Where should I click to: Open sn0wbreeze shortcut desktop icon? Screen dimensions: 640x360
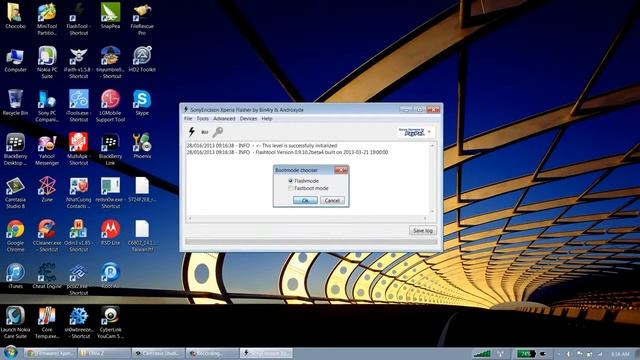[78, 322]
